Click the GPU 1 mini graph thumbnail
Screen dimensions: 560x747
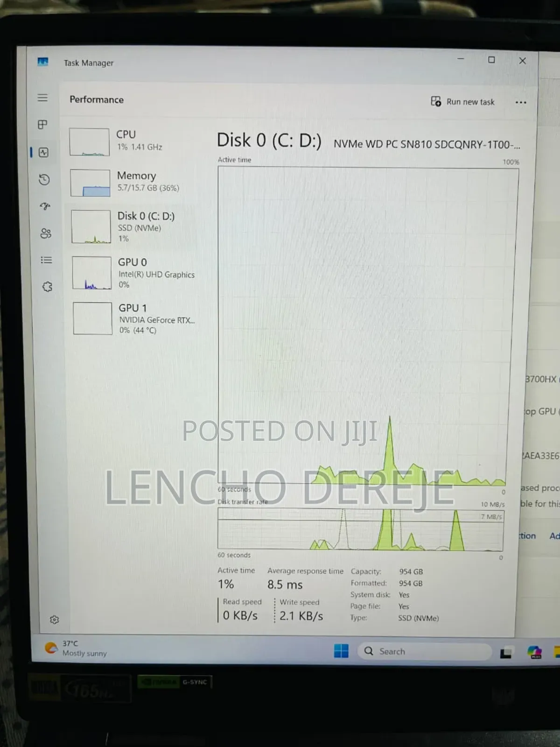92,318
